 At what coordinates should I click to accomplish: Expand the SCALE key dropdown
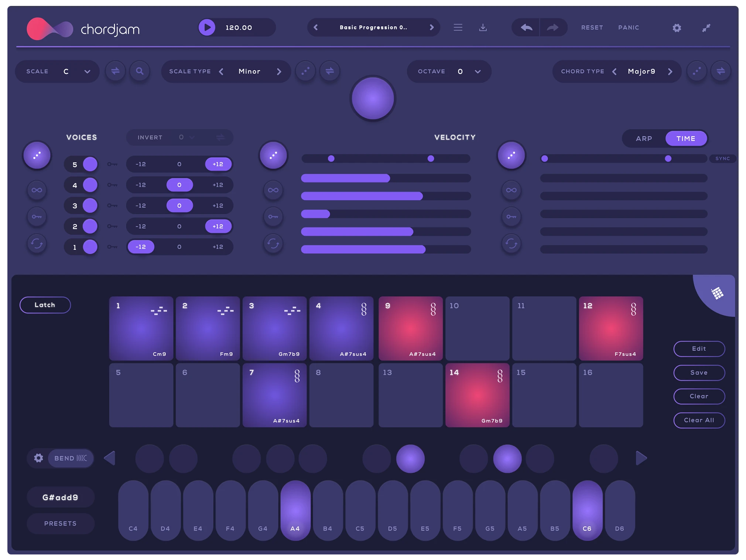pyautogui.click(x=87, y=71)
